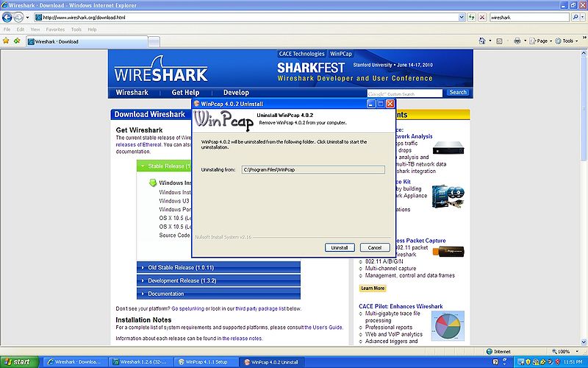Viewport: 588px width, 368px height.
Task: Click the Wireshark shark fin logo
Action: pyautogui.click(x=161, y=69)
